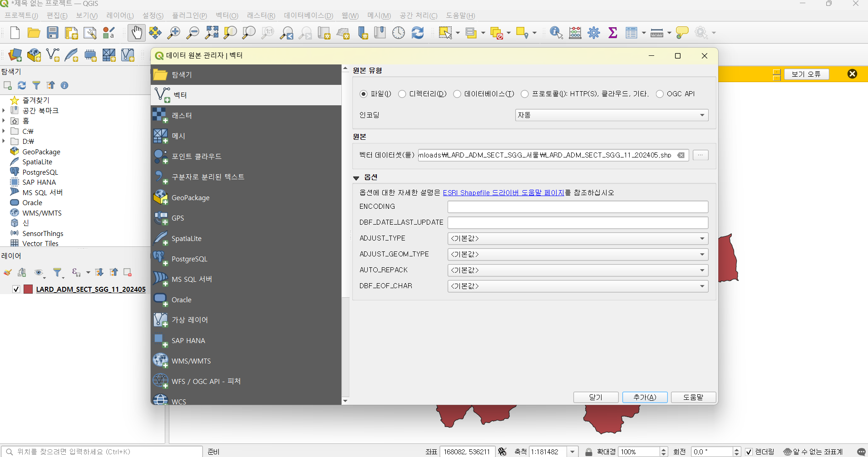This screenshot has height=457, width=868.
Task: Open ESRI Shapefile driver help link
Action: 503,193
